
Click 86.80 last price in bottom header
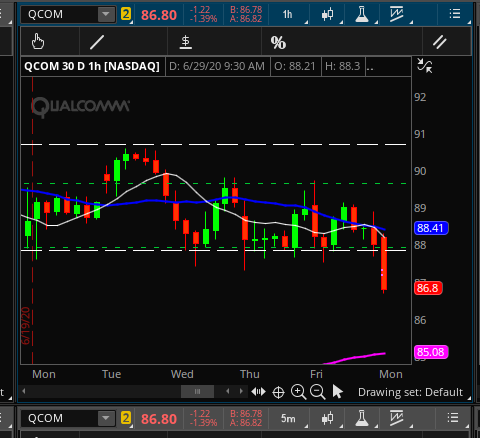point(159,419)
